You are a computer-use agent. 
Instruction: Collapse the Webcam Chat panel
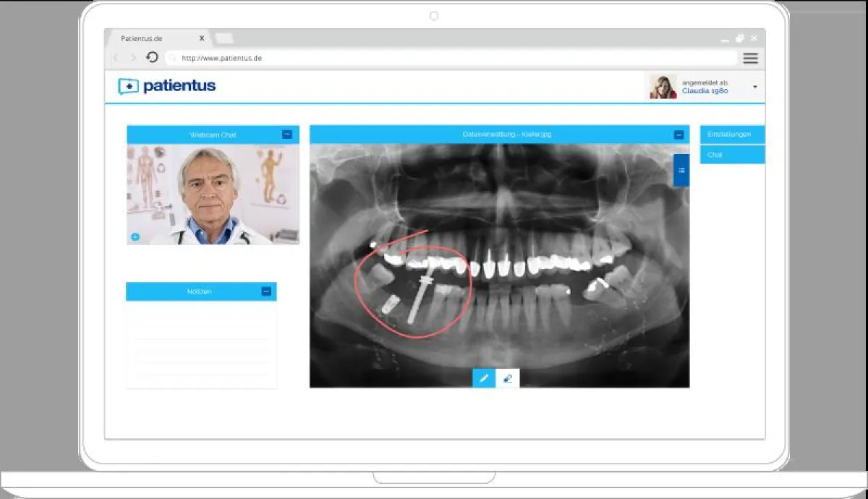pos(288,135)
